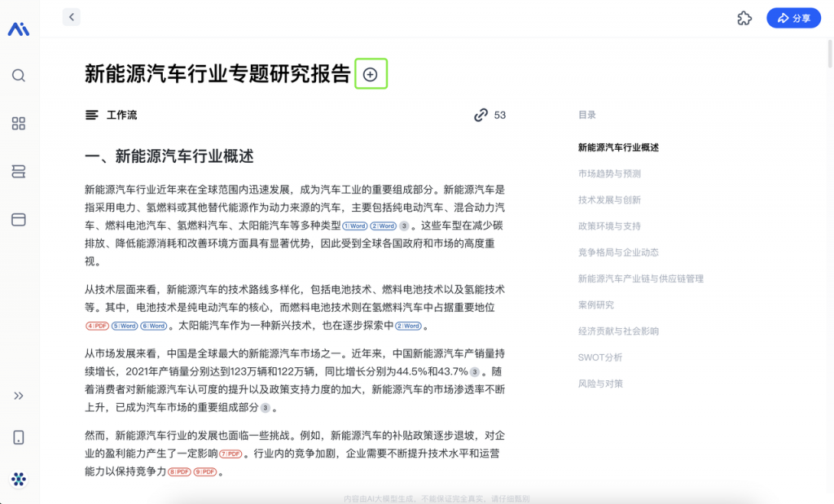Jump to 案例研究 section
Screen dimensions: 834x504
[x=595, y=305]
